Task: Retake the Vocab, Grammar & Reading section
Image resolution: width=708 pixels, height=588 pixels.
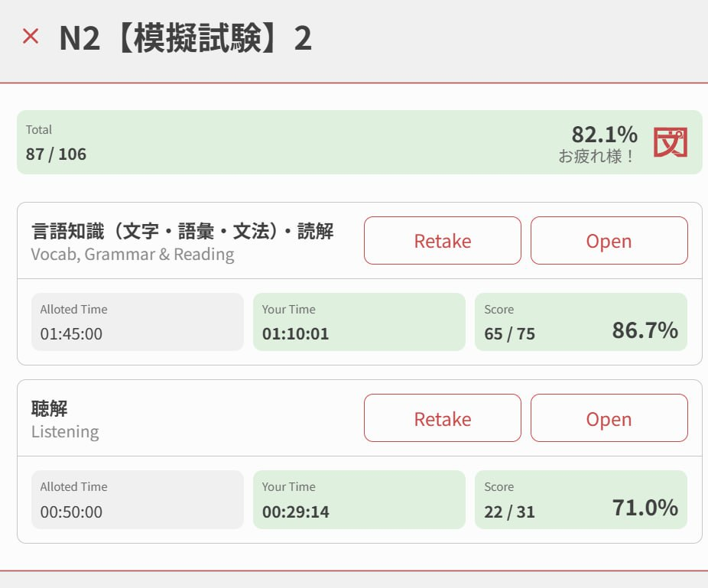Action: coord(443,240)
